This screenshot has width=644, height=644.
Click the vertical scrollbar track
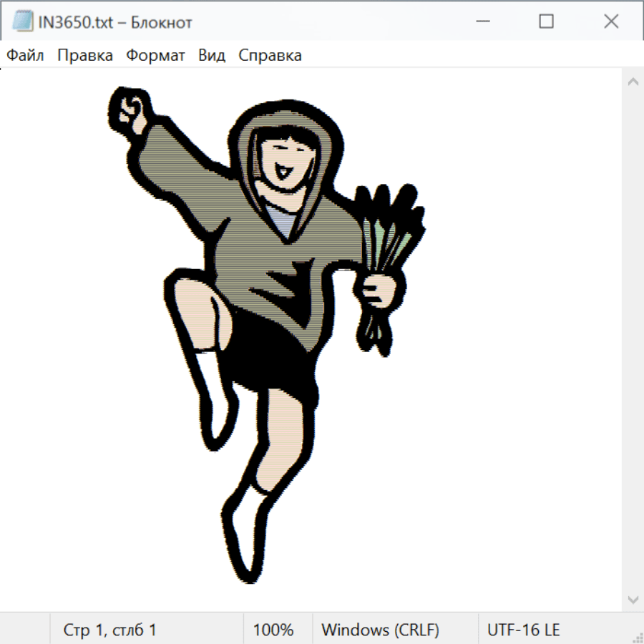coord(633,340)
